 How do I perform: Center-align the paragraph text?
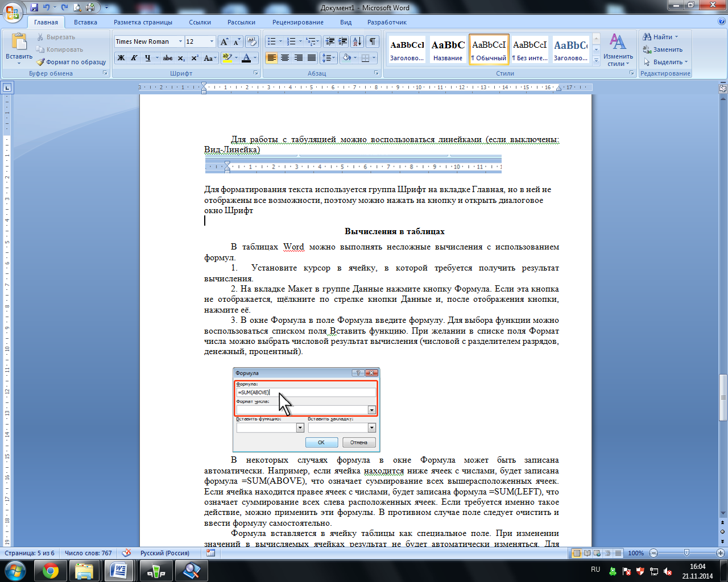tap(285, 58)
